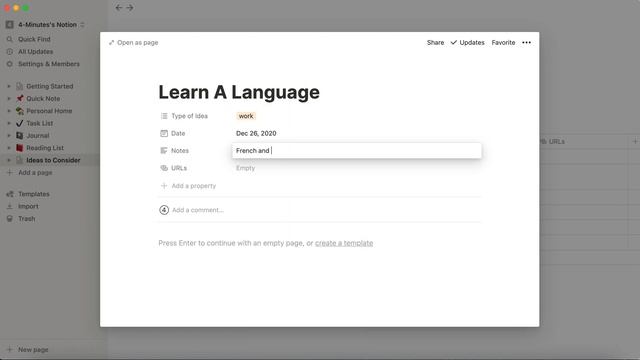The image size is (640, 360).
Task: Click the Getting Started page label
Action: point(49,86)
